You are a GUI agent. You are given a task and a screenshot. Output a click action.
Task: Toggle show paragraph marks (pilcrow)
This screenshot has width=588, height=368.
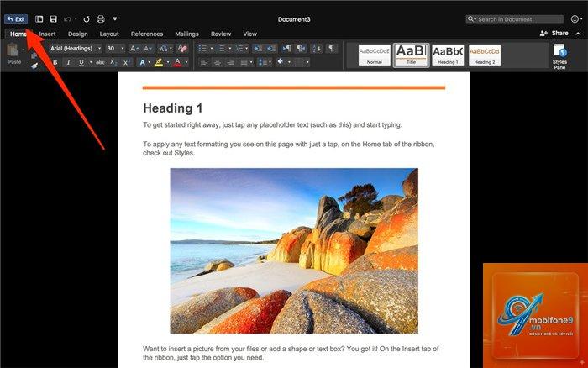point(331,49)
